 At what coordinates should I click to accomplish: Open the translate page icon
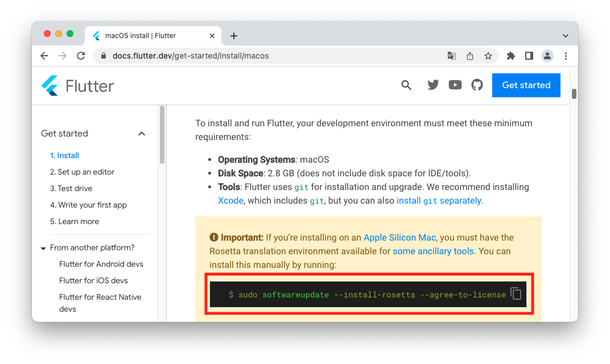tap(452, 56)
